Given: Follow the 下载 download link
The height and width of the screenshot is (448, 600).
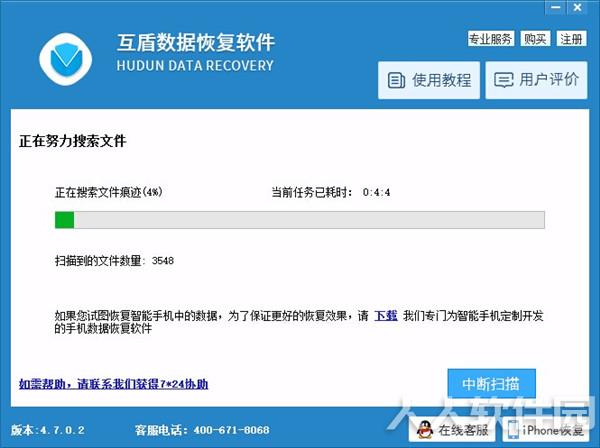Looking at the screenshot, I should (x=386, y=316).
